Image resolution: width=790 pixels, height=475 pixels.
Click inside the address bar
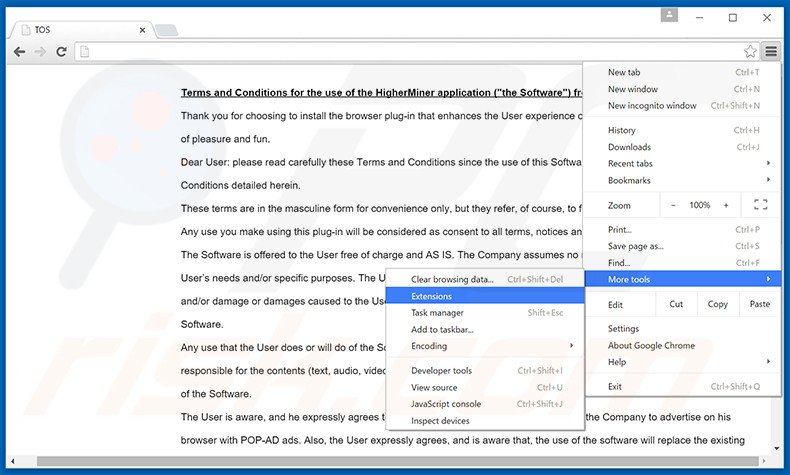tap(400, 52)
